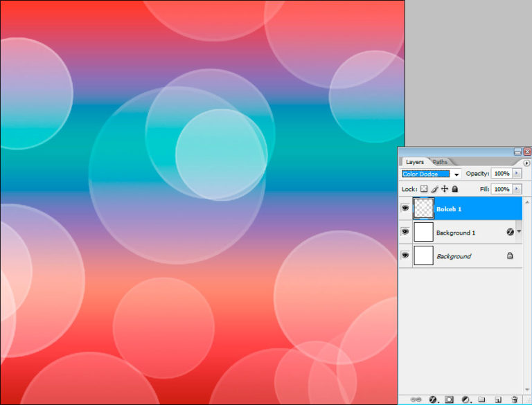
Task: Select the Bokeh 1 layer thumbnail
Action: [x=423, y=208]
